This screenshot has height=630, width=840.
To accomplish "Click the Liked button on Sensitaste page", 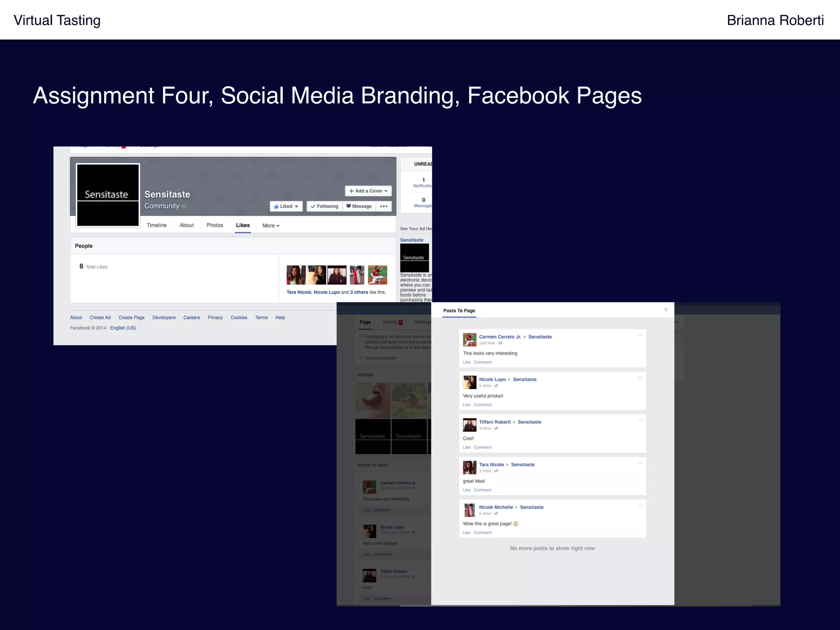I will (x=286, y=206).
